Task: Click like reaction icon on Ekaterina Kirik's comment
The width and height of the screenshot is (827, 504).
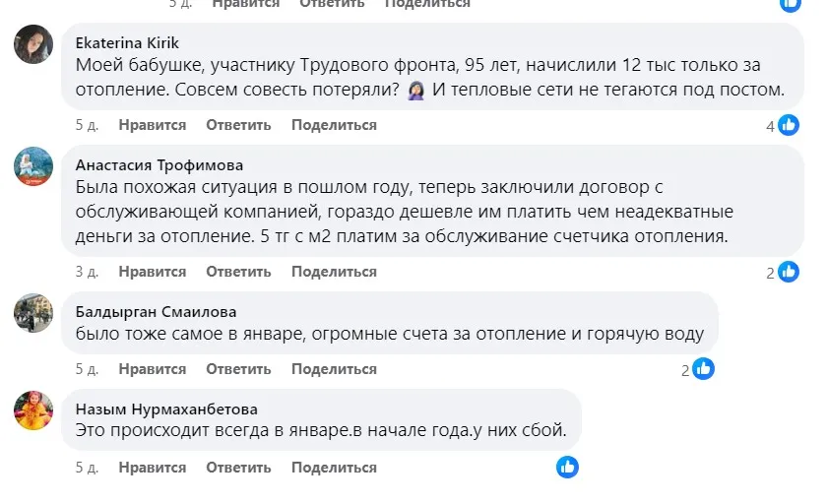Action: [789, 125]
